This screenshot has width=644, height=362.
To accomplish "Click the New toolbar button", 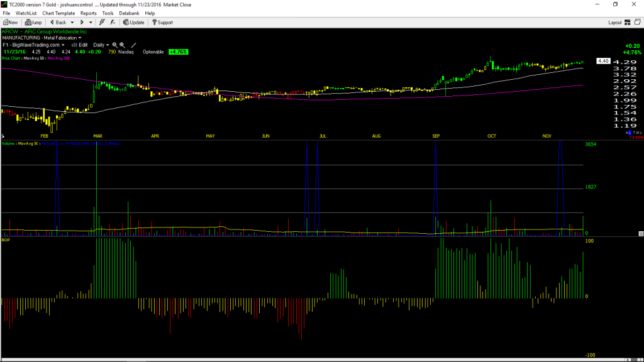I will point(10,23).
